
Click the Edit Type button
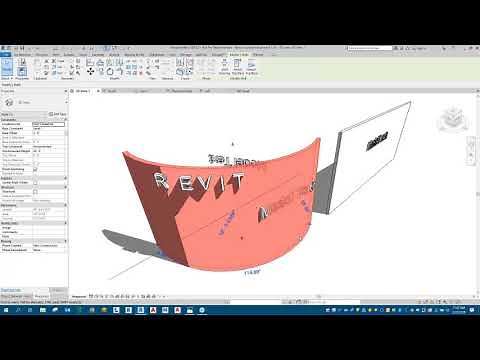(57, 114)
